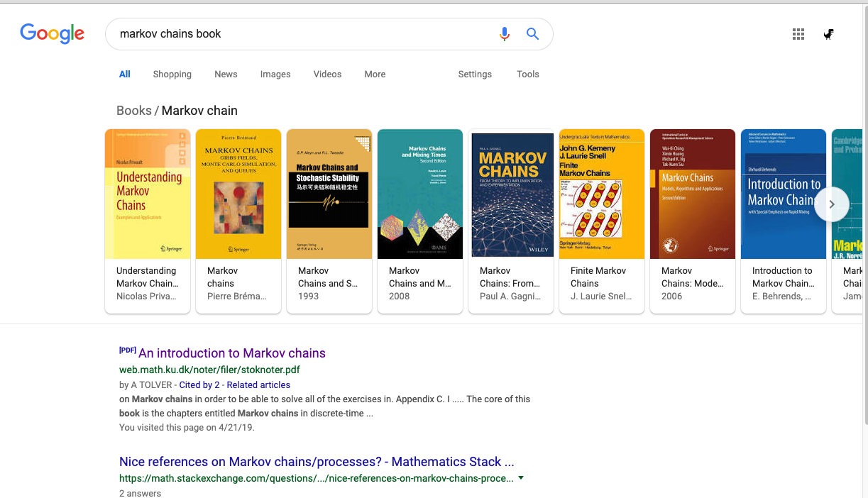Open Markov Chains and Mixing Times cover
The width and height of the screenshot is (868, 498).
pyautogui.click(x=420, y=194)
